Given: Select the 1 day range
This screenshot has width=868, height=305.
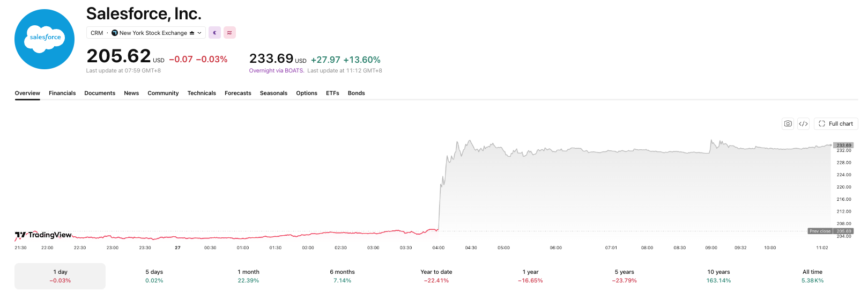Looking at the screenshot, I should (60, 276).
